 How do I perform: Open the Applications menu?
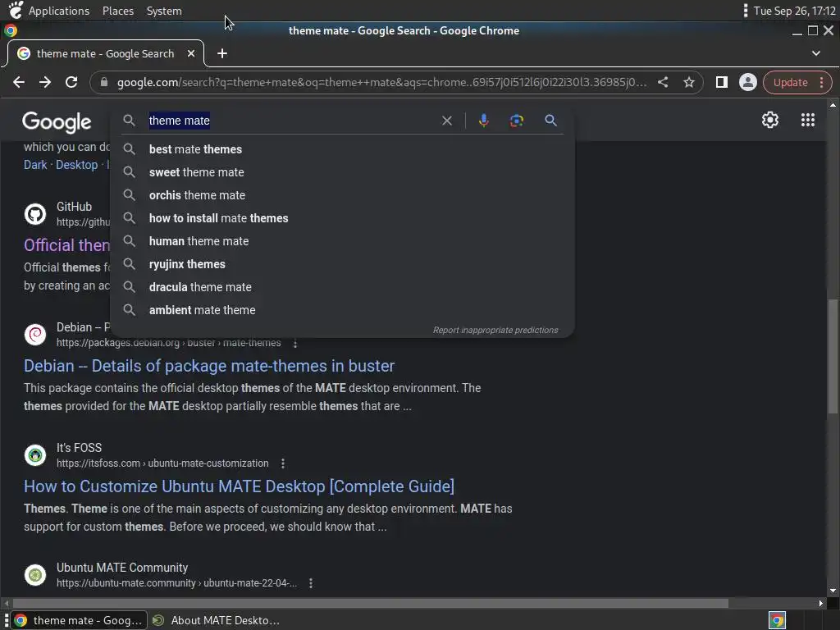click(x=59, y=11)
